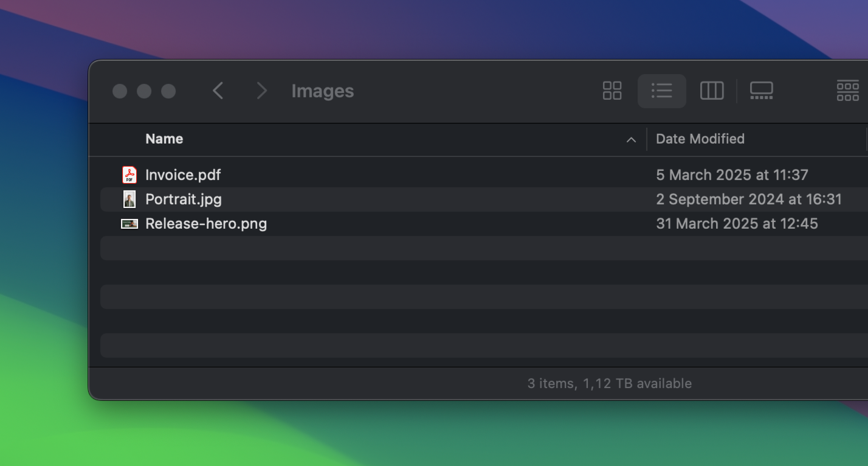868x466 pixels.
Task: Select the Portrait.jpg file
Action: (183, 199)
